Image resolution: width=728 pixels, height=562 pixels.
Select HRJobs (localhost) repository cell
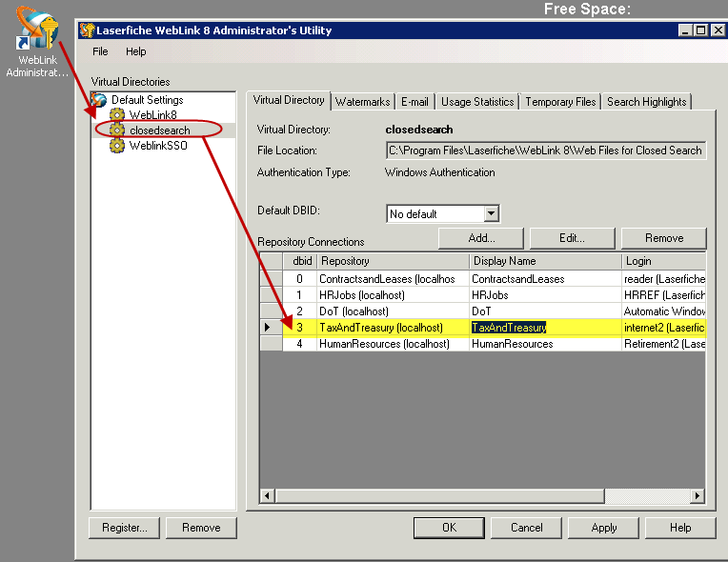[394, 295]
